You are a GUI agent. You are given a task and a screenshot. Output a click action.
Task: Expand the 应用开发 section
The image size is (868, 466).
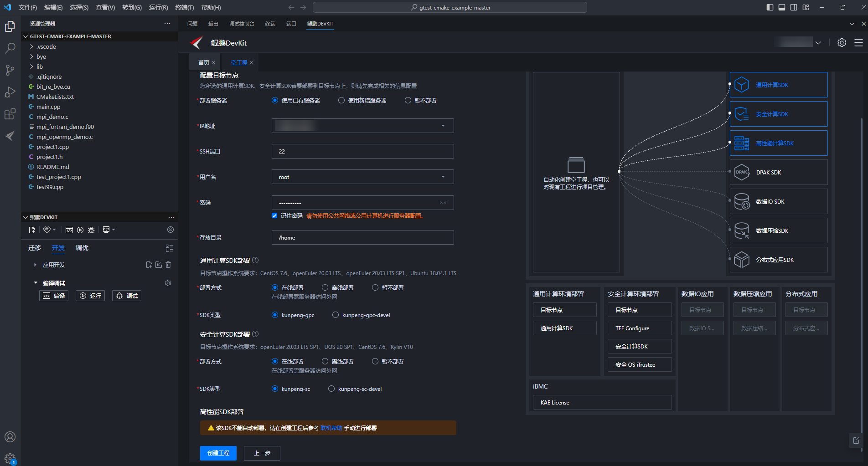pos(35,265)
